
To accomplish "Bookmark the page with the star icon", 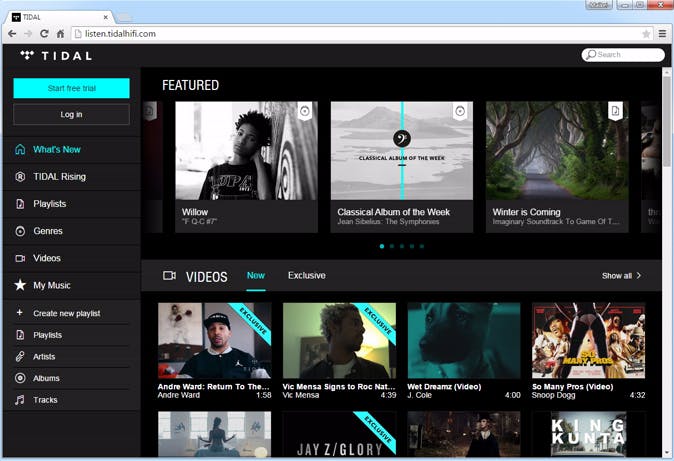I will [x=646, y=34].
